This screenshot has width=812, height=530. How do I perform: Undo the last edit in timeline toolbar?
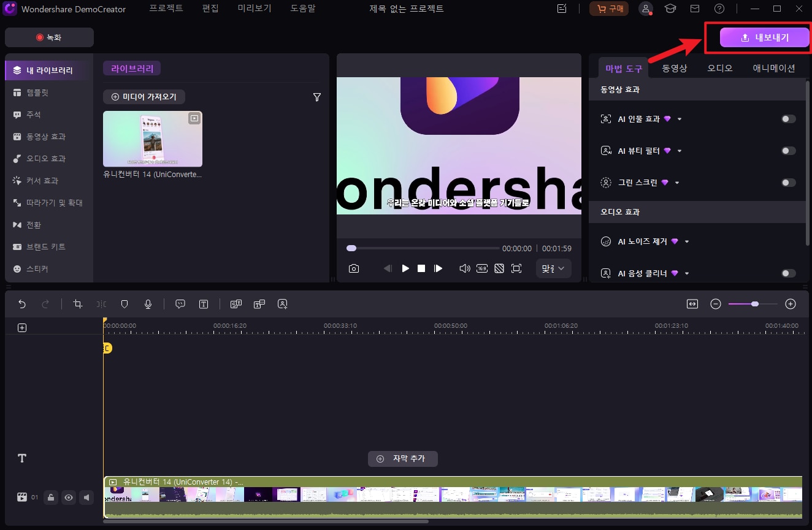(x=22, y=304)
